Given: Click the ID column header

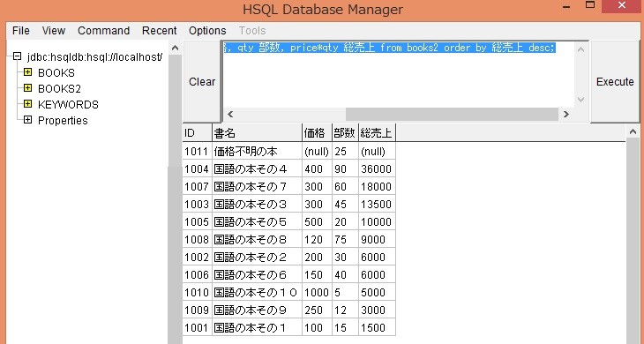Looking at the screenshot, I should (198, 133).
